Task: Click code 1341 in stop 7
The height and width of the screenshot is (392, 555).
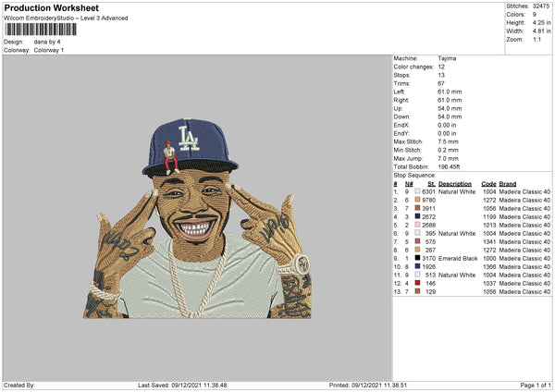Action: pyautogui.click(x=489, y=241)
